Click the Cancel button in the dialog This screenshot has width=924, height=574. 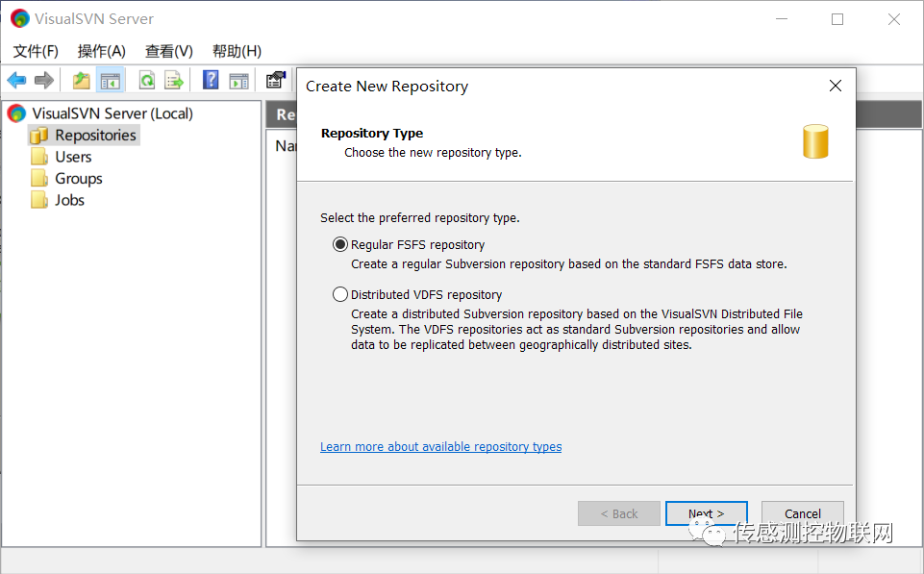(803, 513)
